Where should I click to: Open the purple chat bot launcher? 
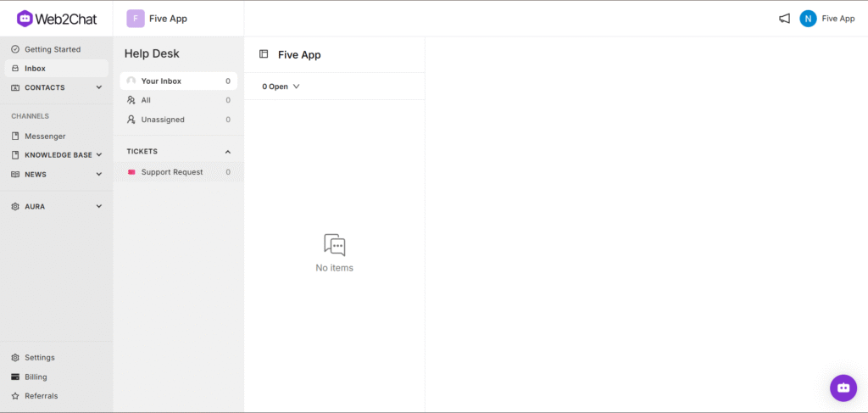(x=843, y=388)
